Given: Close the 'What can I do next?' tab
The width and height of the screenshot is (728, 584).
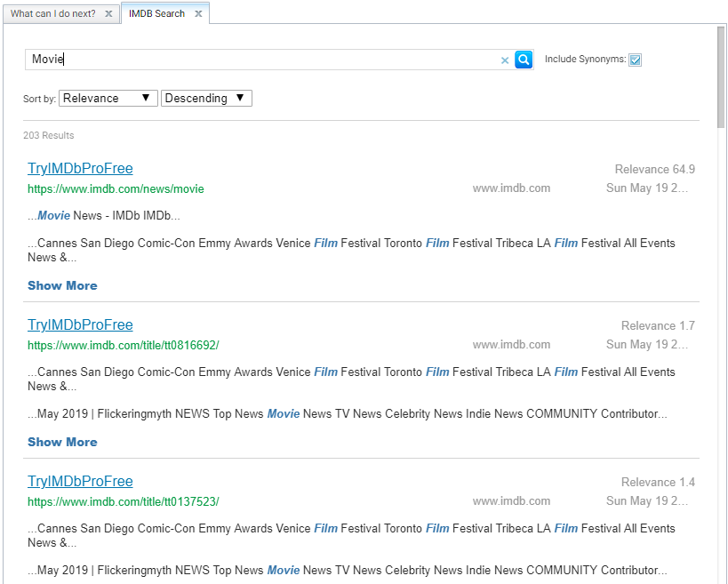Looking at the screenshot, I should 108,13.
